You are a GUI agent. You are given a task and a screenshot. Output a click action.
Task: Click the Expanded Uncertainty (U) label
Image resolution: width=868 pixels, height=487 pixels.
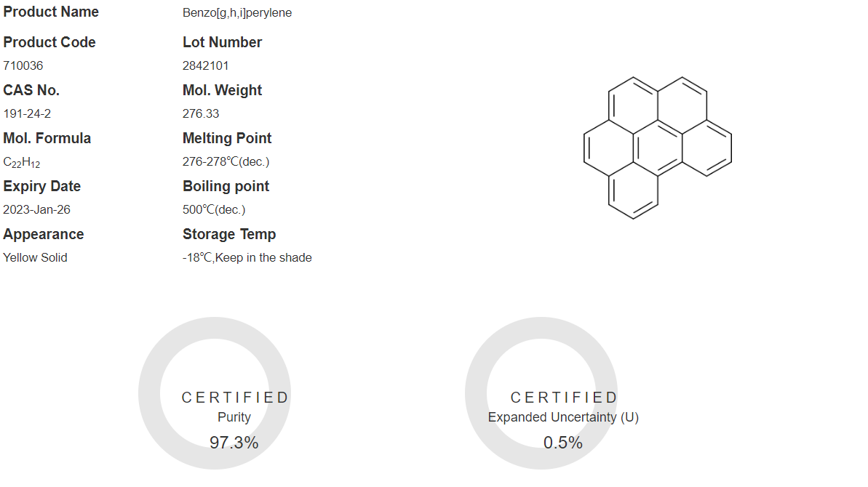pos(563,417)
